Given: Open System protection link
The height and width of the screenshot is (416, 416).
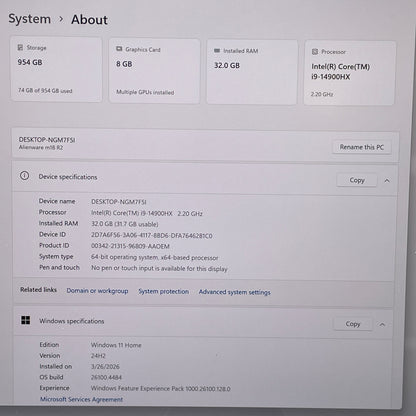Looking at the screenshot, I should coord(164,291).
